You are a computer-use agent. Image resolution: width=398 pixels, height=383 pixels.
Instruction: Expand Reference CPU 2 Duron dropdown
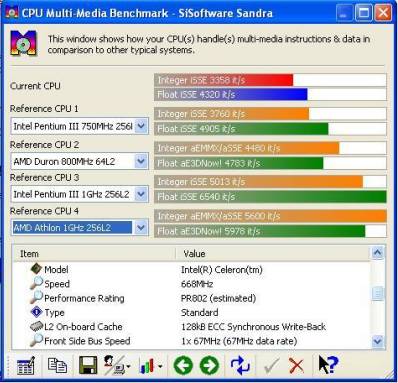[x=141, y=161]
